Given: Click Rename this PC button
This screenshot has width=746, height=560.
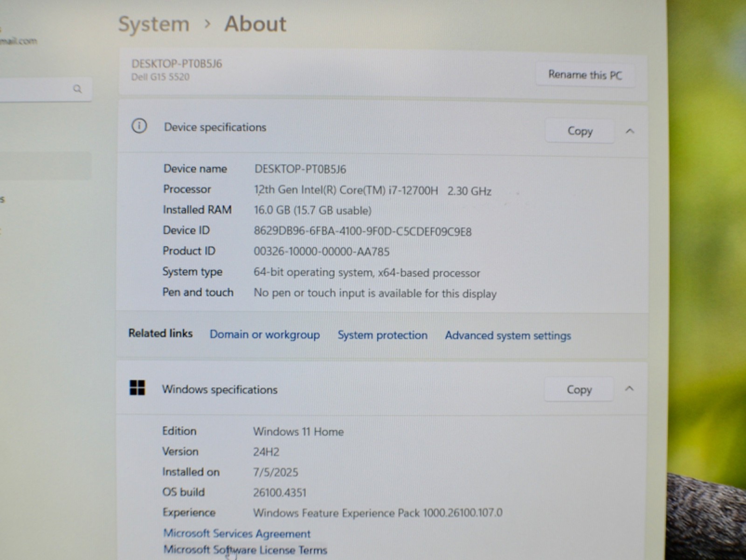Looking at the screenshot, I should pyautogui.click(x=585, y=75).
